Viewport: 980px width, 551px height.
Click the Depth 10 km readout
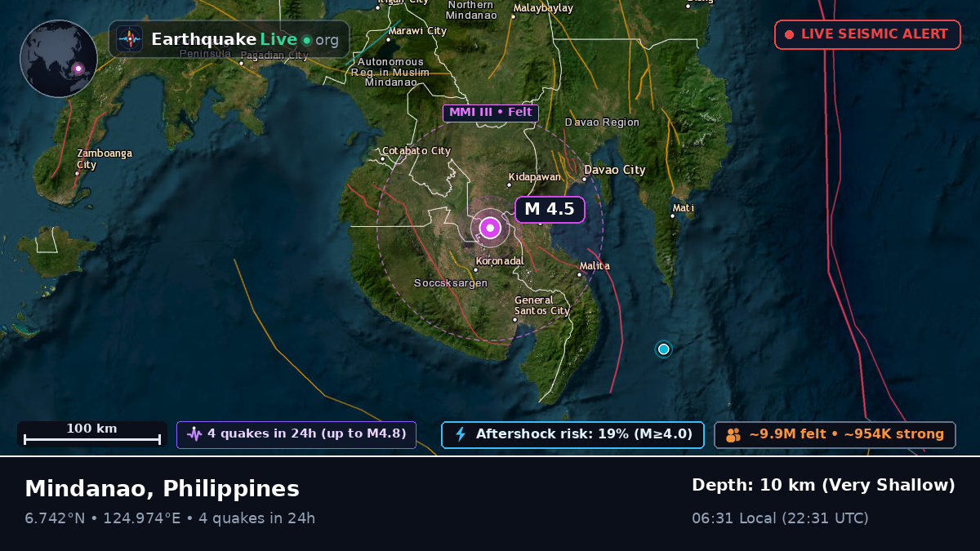(x=823, y=486)
